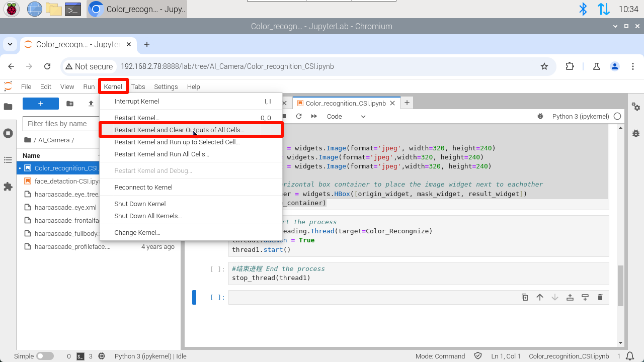Open the Raspberry Pi main menu
The width and height of the screenshot is (644, 362).
click(12, 9)
